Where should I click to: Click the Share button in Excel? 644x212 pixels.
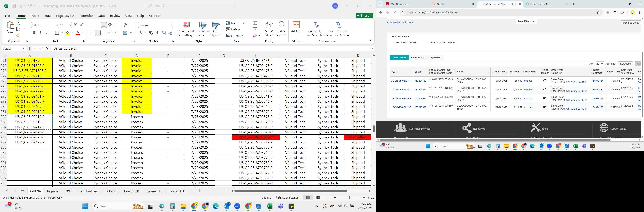(x=365, y=16)
